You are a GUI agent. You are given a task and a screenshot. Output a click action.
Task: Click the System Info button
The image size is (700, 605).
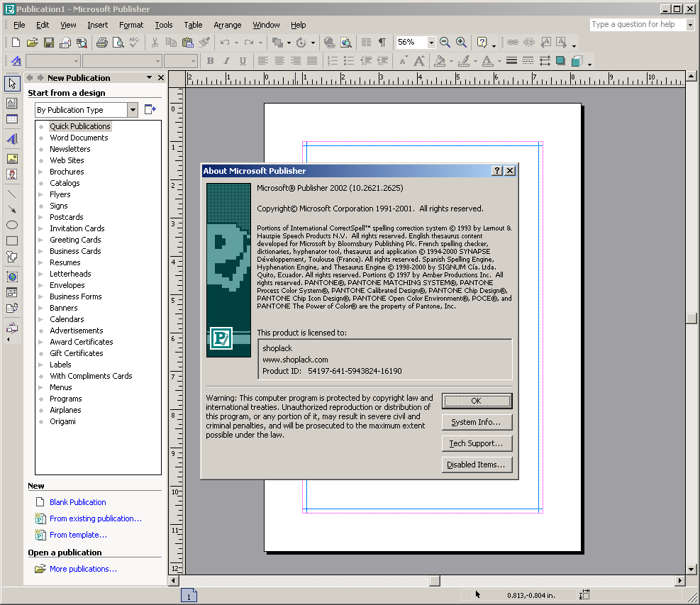(x=477, y=423)
